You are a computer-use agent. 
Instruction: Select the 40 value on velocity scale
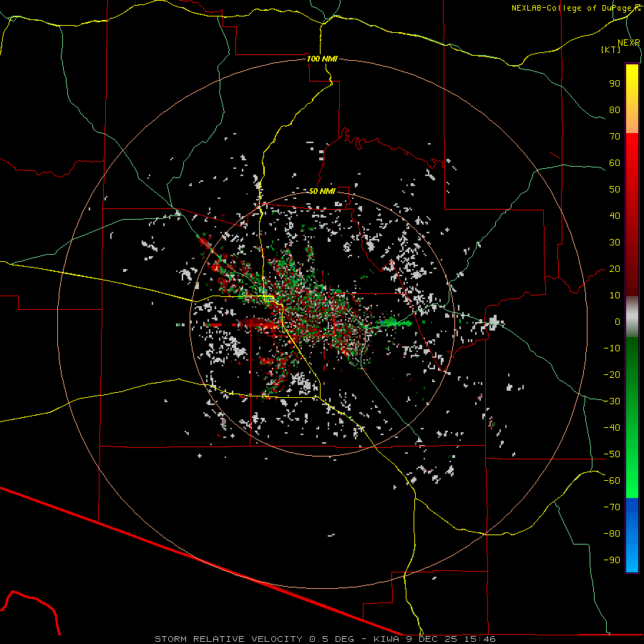615,215
